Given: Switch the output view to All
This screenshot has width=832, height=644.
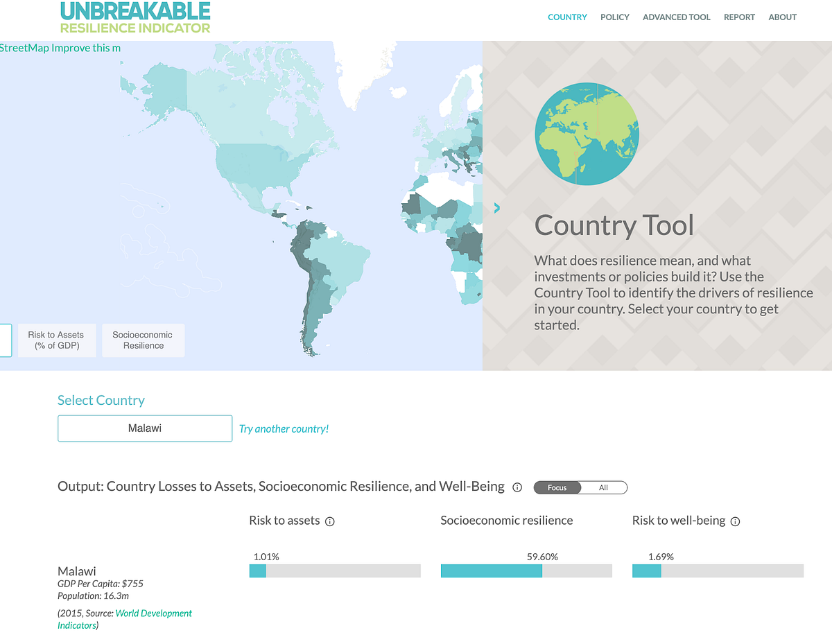Looking at the screenshot, I should [x=603, y=487].
